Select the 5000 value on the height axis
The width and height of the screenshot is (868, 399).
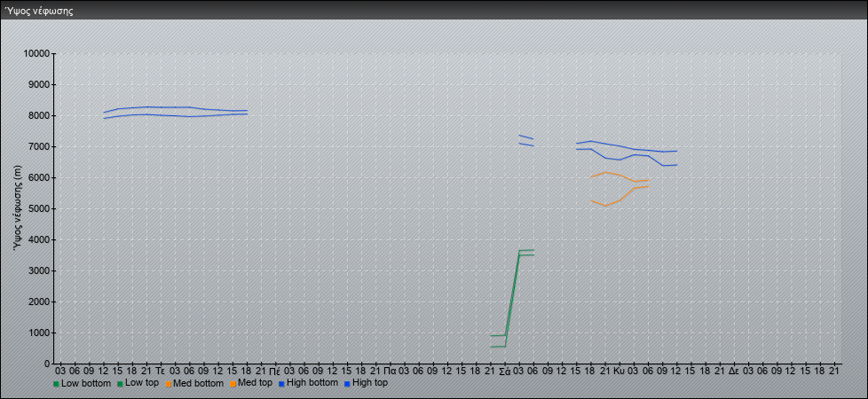click(39, 208)
